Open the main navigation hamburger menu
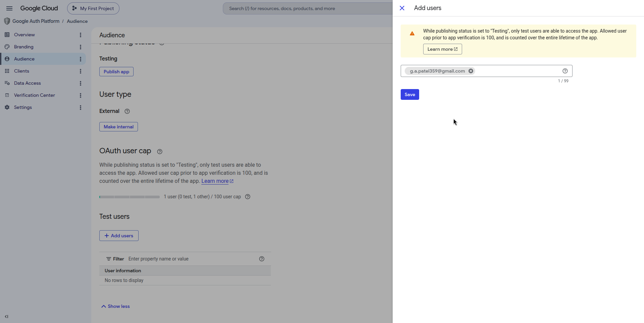 (x=9, y=8)
